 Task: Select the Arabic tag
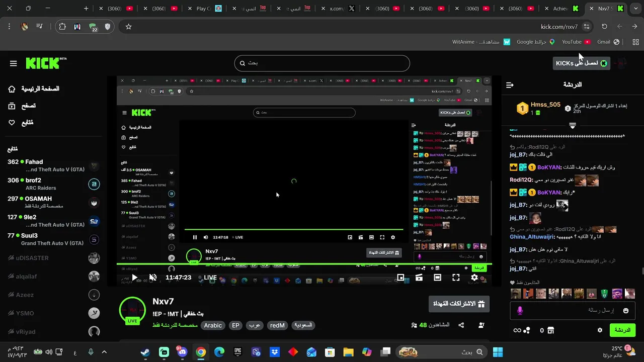pyautogui.click(x=213, y=326)
